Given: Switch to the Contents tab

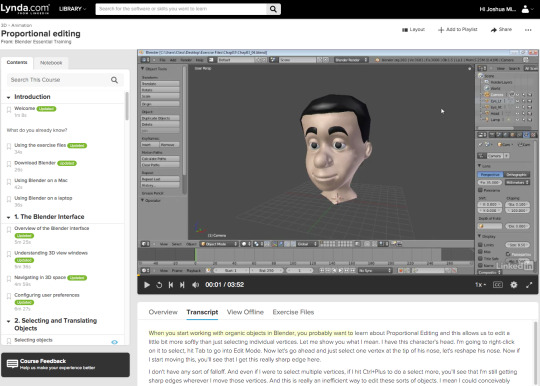Looking at the screenshot, I should click(17, 62).
